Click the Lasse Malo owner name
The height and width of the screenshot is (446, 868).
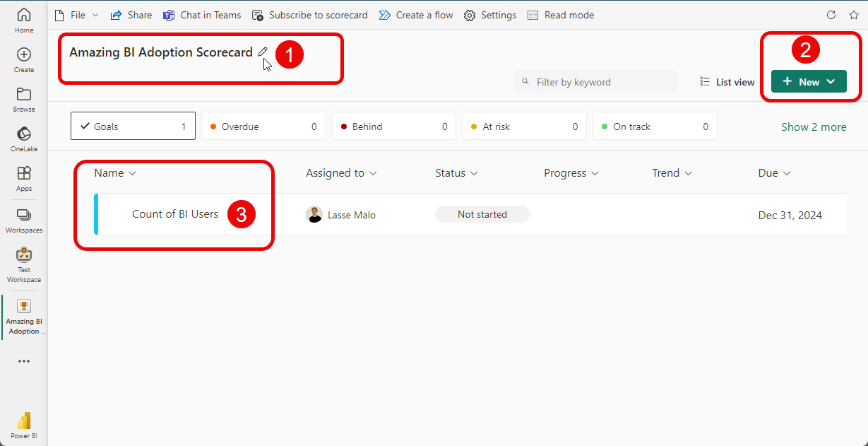(352, 215)
